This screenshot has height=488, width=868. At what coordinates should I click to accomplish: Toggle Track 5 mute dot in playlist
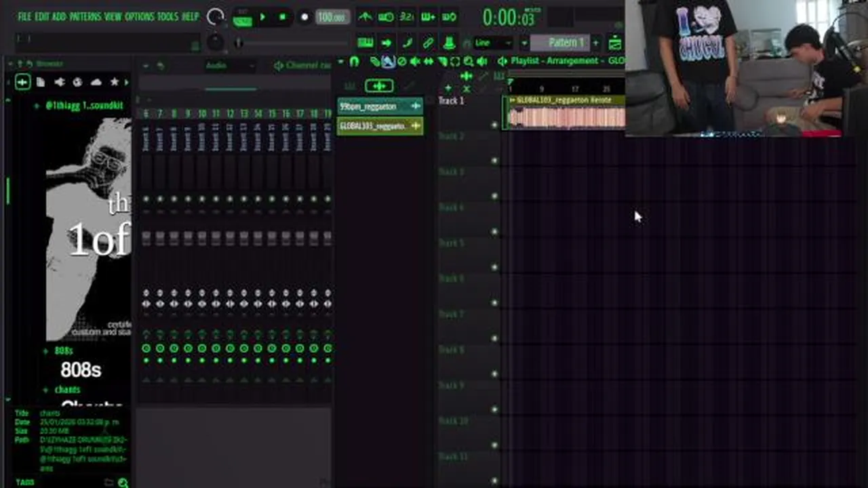tap(494, 268)
